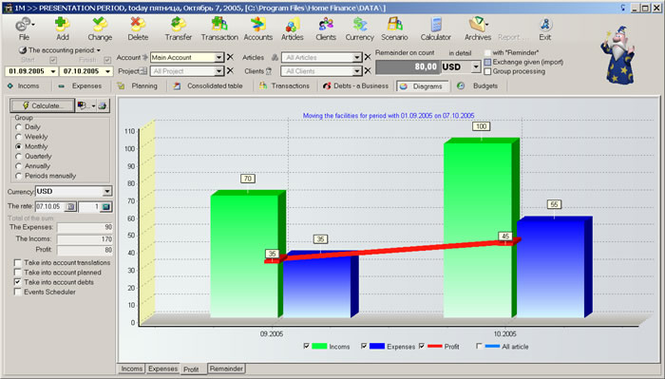This screenshot has height=379, width=665.
Task: Clear the Project filter with X
Action: coord(230,71)
